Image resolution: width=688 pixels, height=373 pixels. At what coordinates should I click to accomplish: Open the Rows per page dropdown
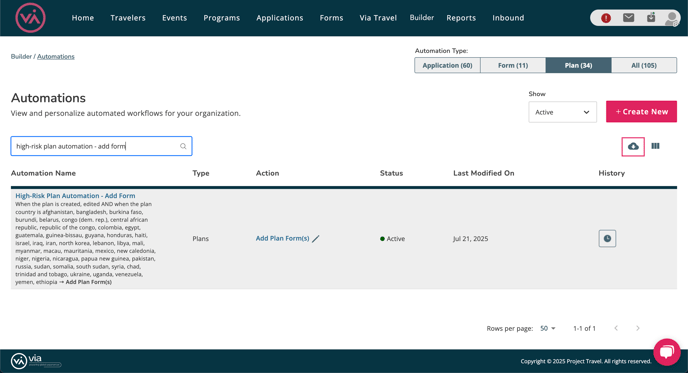tap(548, 328)
